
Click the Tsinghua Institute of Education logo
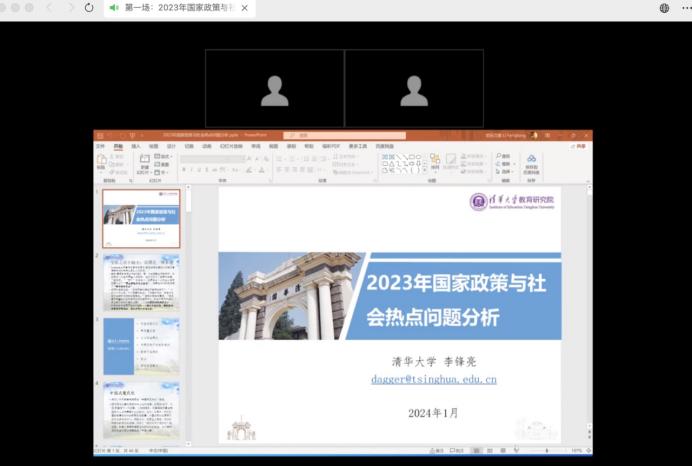coord(512,202)
